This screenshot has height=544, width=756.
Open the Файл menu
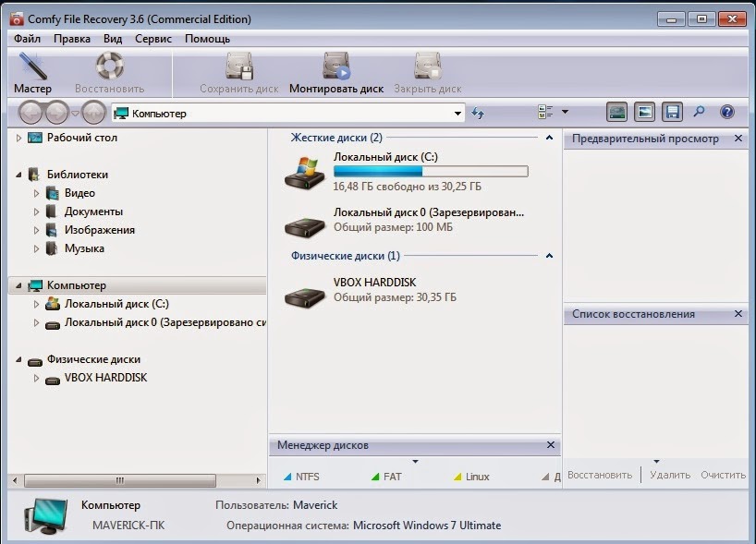coord(27,39)
